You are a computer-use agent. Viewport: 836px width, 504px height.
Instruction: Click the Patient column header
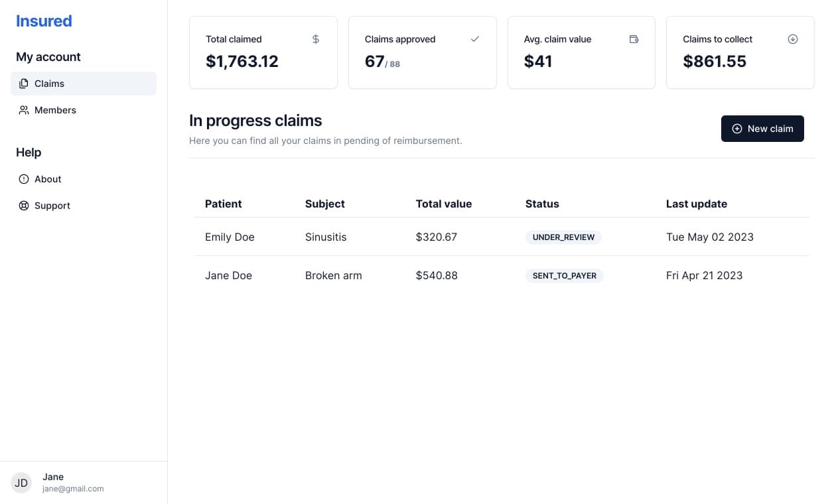(x=223, y=204)
